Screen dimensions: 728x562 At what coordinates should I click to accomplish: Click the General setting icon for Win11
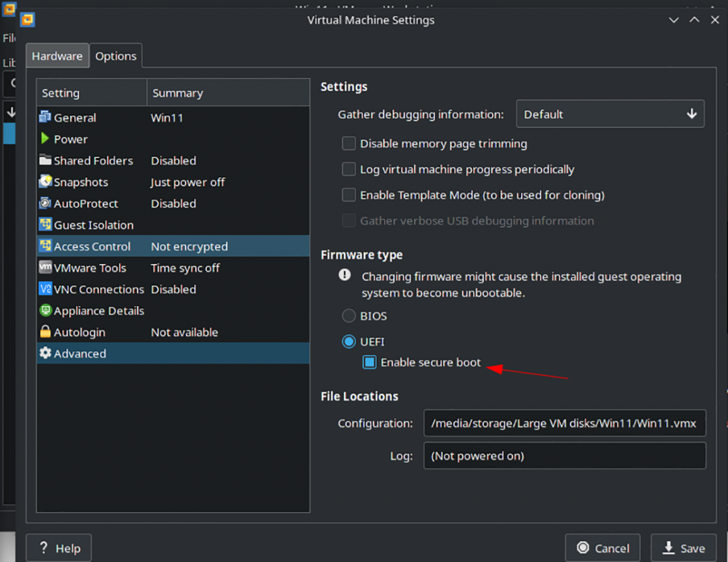[x=46, y=117]
